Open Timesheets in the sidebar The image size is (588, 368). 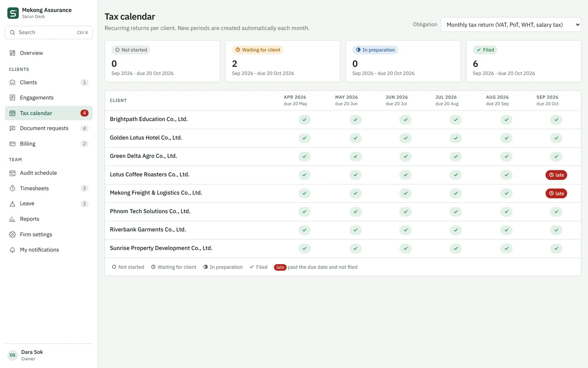[49, 188]
